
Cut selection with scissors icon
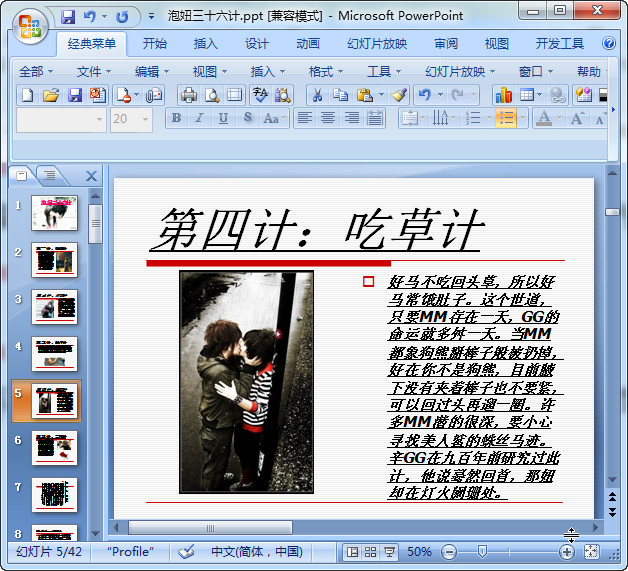317,95
